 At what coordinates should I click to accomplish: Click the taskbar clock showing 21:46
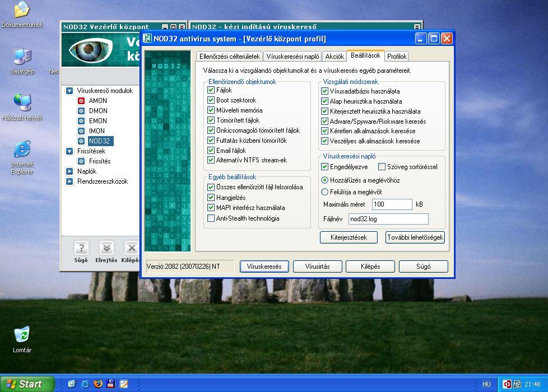[x=532, y=384]
